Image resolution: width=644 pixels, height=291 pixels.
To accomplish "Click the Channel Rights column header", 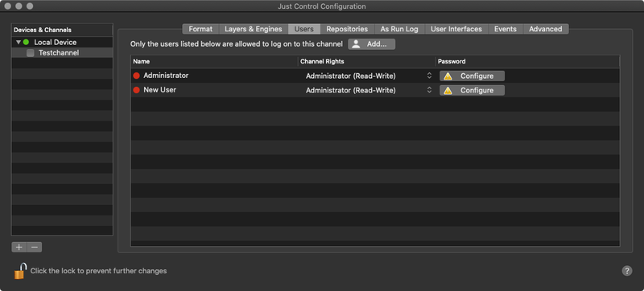I will tap(367, 61).
